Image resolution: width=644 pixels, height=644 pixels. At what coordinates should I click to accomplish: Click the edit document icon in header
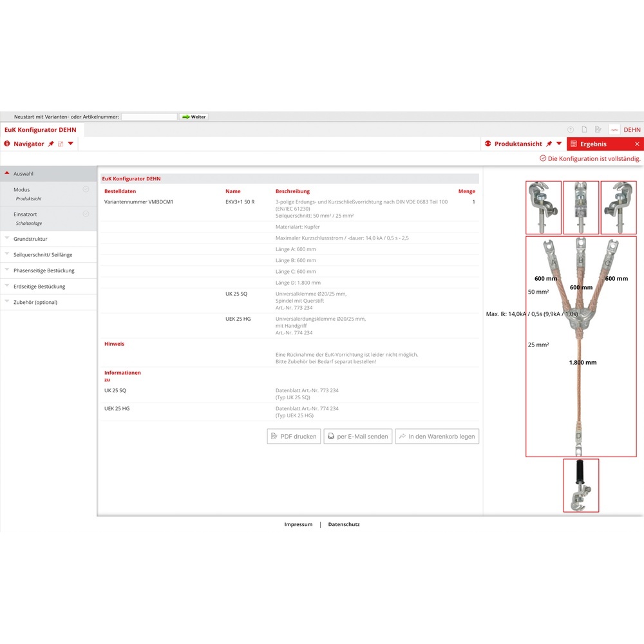[x=598, y=130]
